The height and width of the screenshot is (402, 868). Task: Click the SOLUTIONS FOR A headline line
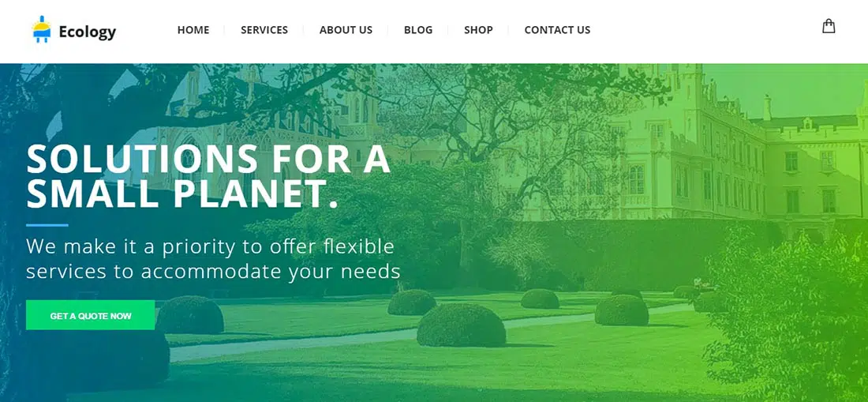[x=208, y=160]
